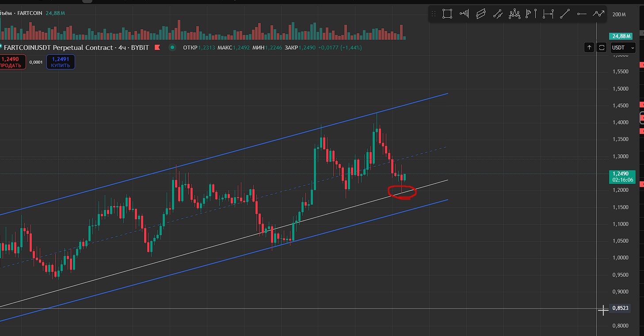Click the 24,88M volume label on axis

621,36
